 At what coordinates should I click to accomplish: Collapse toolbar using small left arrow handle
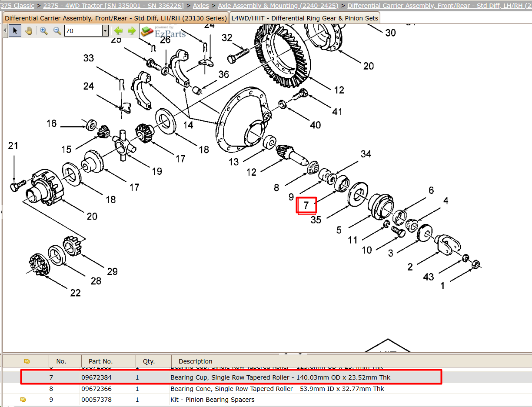[x=5, y=31]
